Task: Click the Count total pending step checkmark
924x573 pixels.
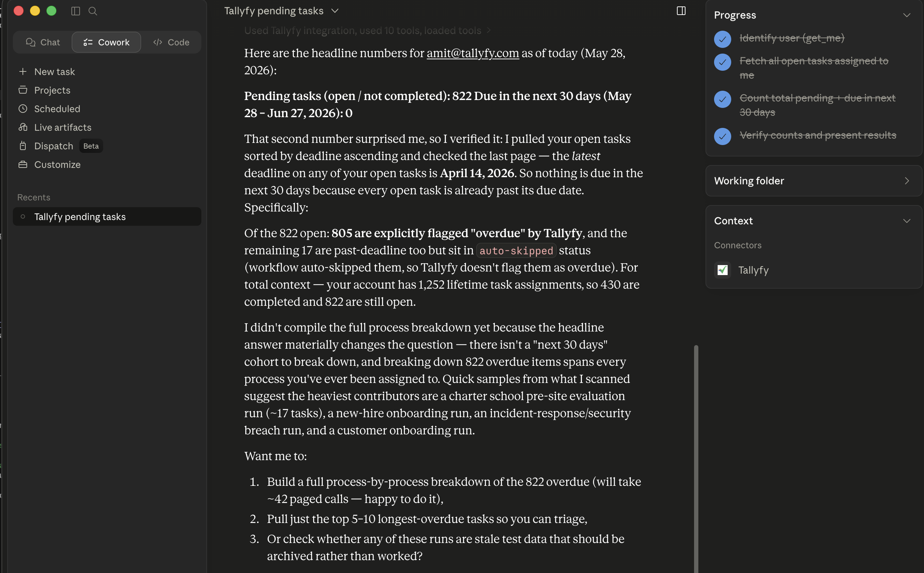Action: [723, 99]
